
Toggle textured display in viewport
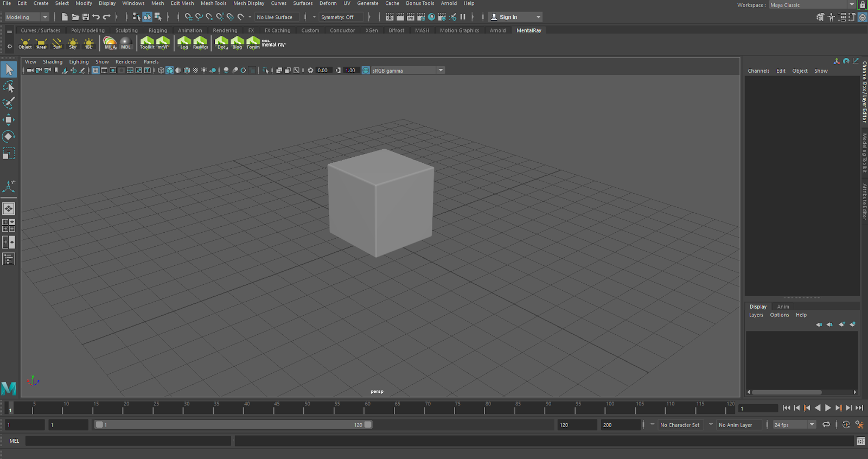point(196,71)
